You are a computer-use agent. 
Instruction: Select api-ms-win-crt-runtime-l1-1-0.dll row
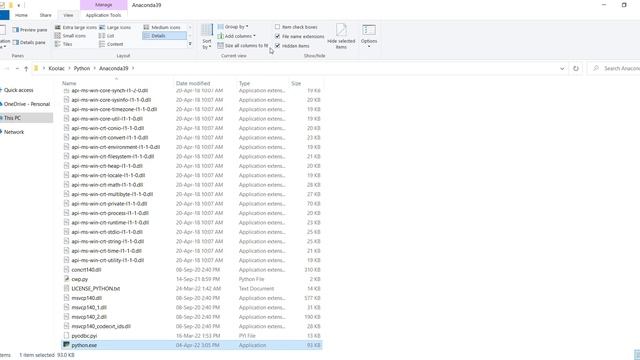point(192,222)
